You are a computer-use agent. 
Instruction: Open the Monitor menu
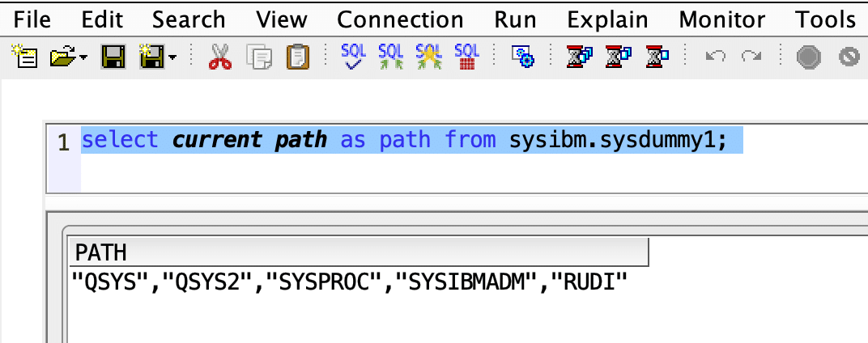(x=722, y=19)
